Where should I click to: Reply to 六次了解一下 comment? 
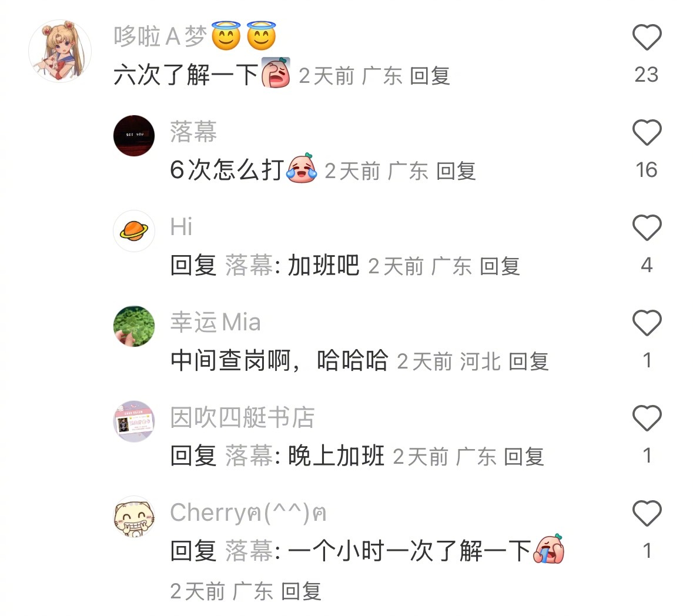[430, 76]
